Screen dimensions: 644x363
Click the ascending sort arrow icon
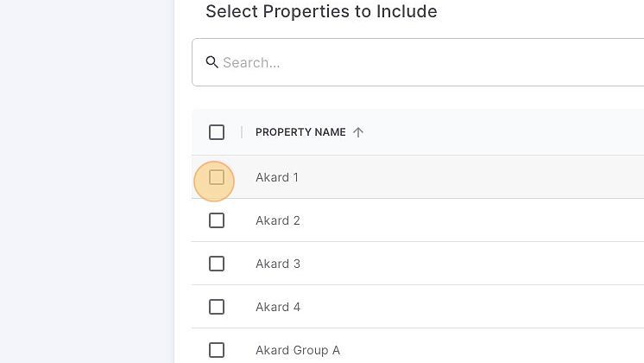(358, 132)
